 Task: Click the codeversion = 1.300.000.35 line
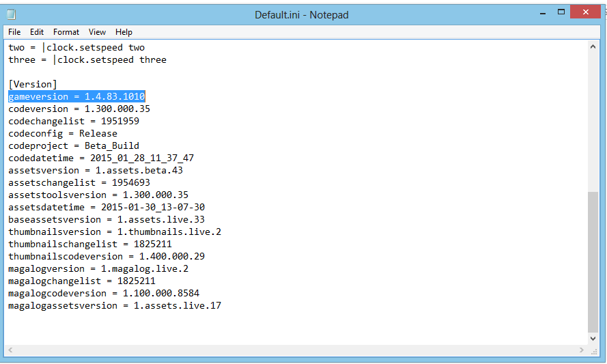click(79, 109)
